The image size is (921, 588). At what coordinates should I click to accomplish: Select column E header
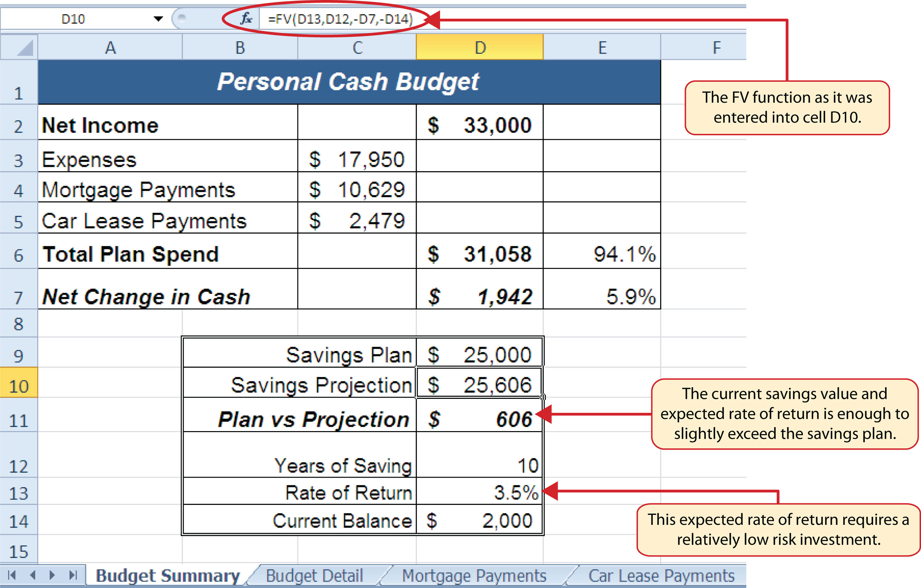tap(602, 48)
